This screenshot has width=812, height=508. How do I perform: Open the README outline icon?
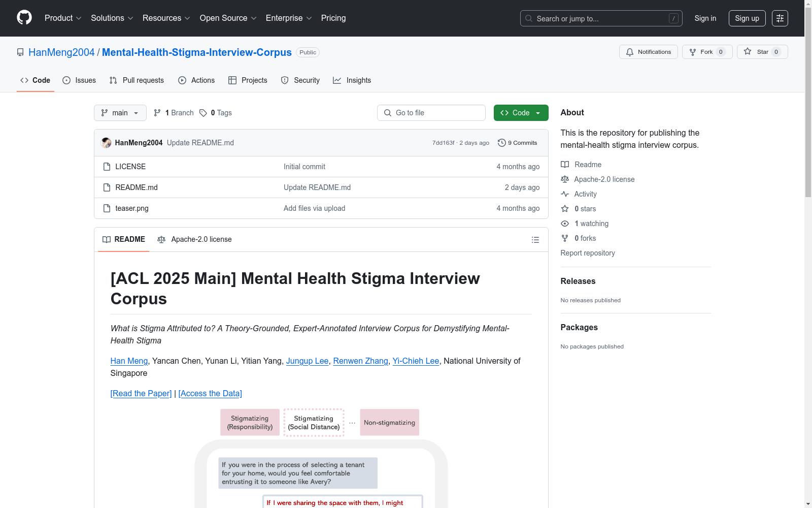[x=535, y=240]
